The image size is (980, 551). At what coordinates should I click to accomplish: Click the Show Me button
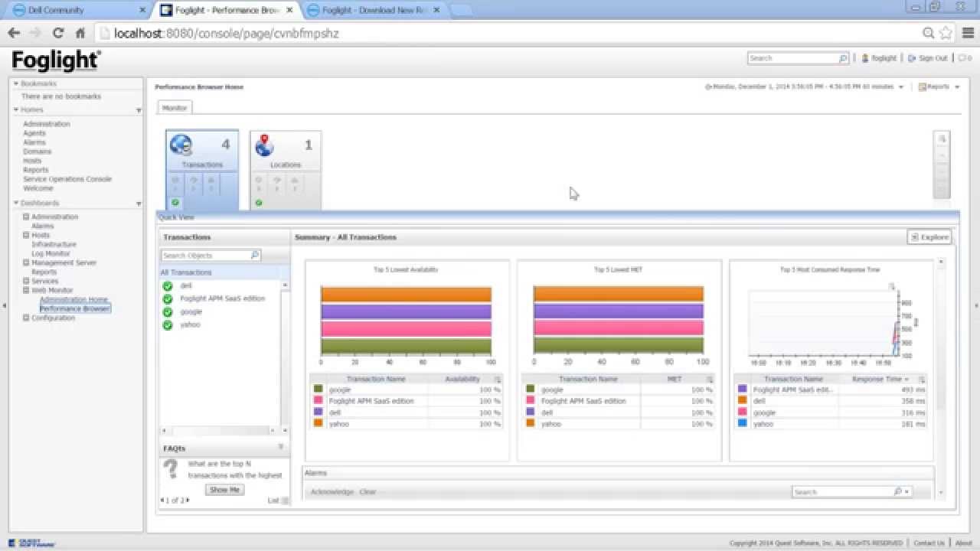click(x=224, y=490)
